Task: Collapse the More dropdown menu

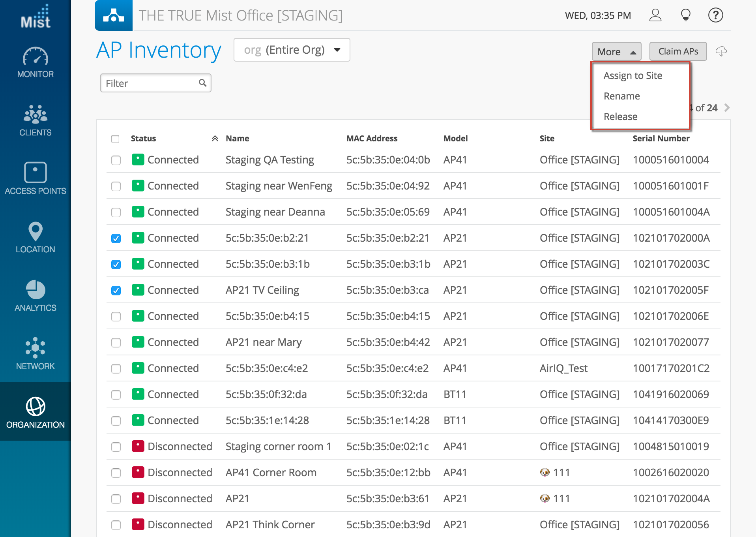Action: [616, 52]
